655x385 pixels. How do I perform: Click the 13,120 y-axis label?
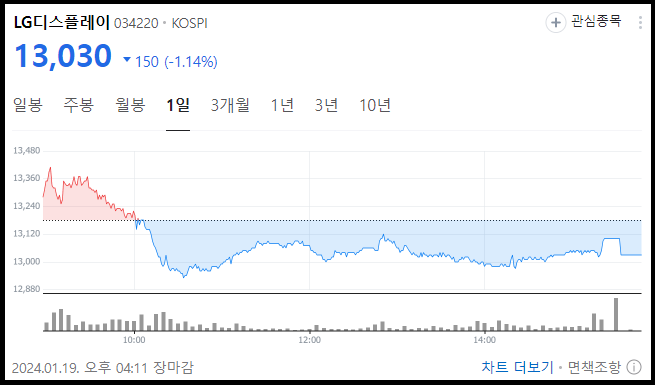tap(27, 233)
